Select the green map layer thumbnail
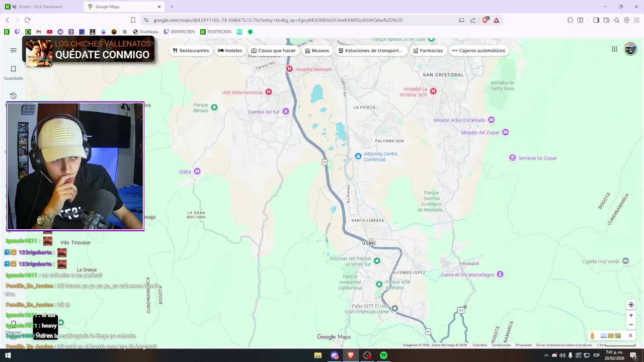Image resolution: width=644 pixels, height=362 pixels. [618, 336]
